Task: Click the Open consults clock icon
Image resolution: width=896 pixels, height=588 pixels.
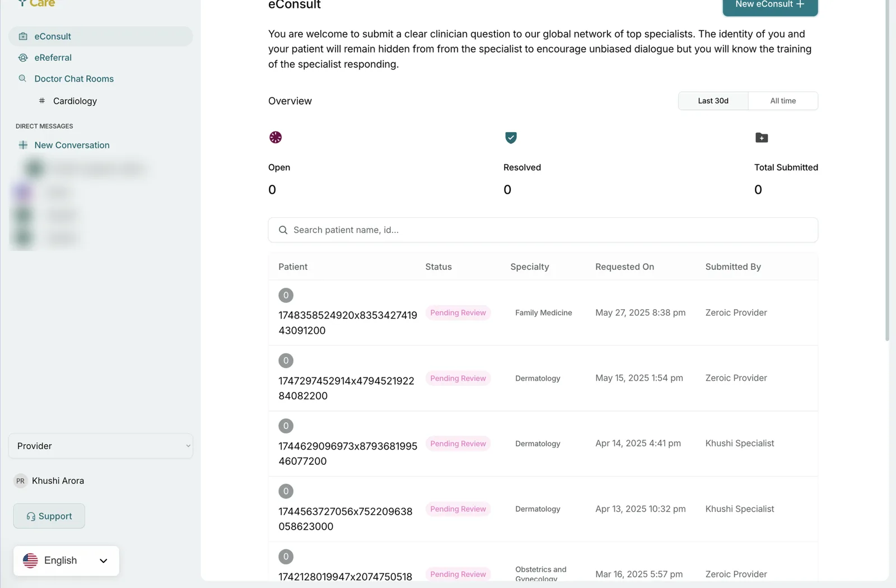Action: [x=276, y=137]
